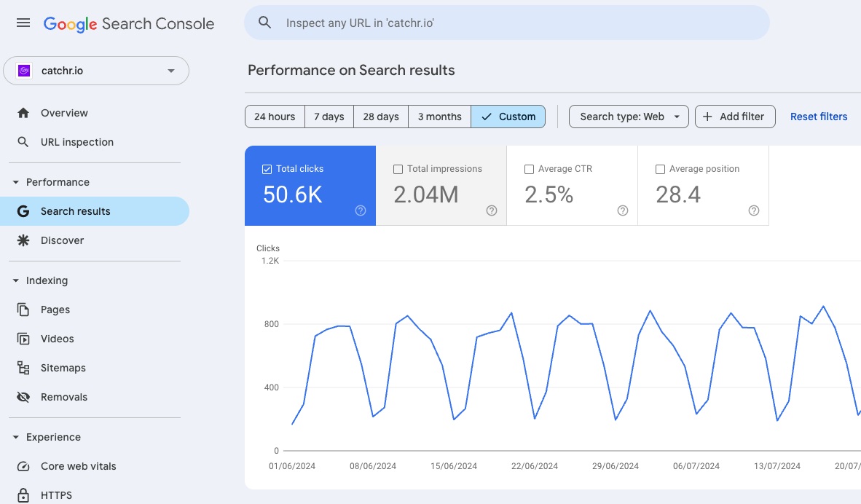Click the catchr.io property favicon
This screenshot has height=504, width=861.
coord(24,71)
